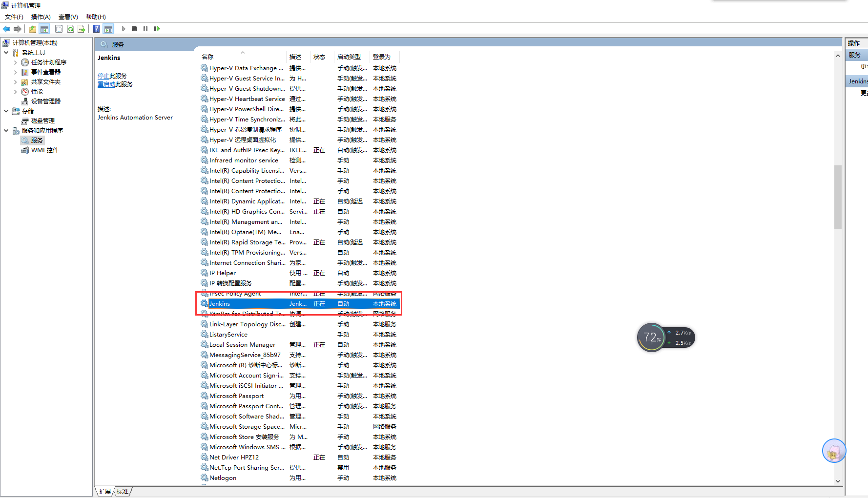Image resolution: width=868 pixels, height=498 pixels.
Task: Select 服务 under 服务和应用程序
Action: point(37,140)
